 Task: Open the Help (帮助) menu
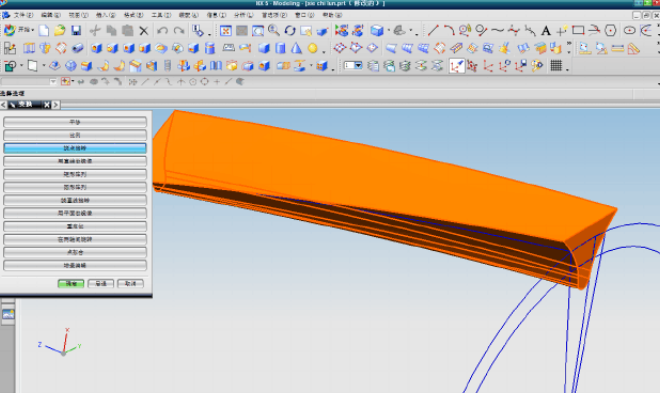tap(332, 15)
